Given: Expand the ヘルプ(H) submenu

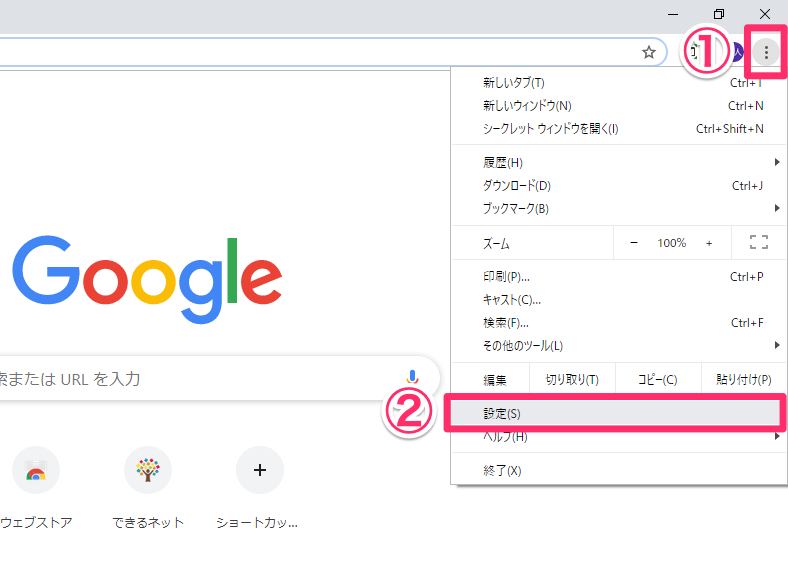Looking at the screenshot, I should pyautogui.click(x=619, y=436).
